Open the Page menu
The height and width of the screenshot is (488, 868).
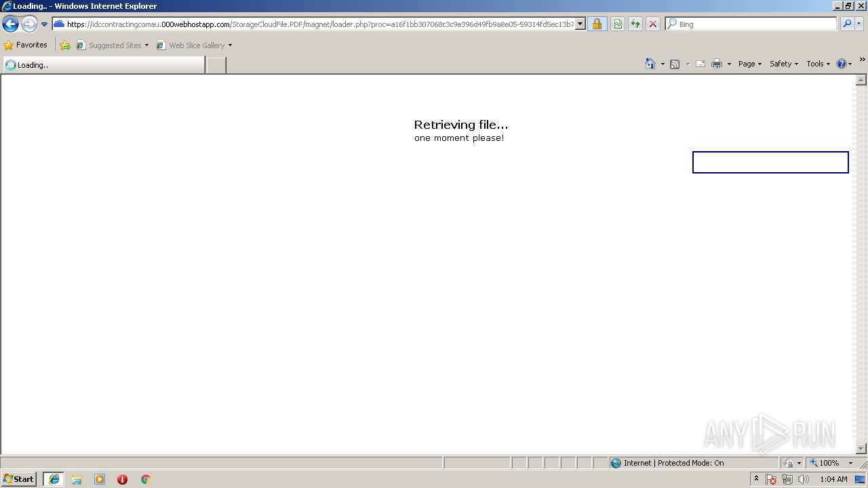pyautogui.click(x=749, y=64)
